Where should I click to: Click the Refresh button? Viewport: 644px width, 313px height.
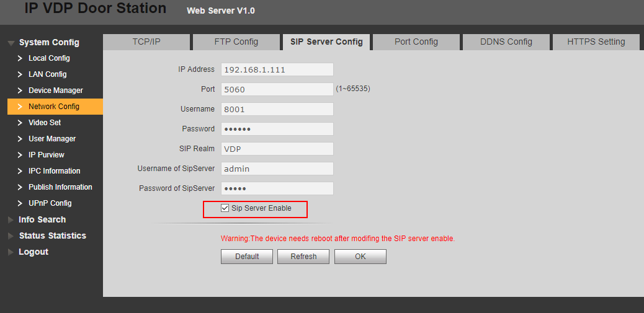tap(303, 257)
